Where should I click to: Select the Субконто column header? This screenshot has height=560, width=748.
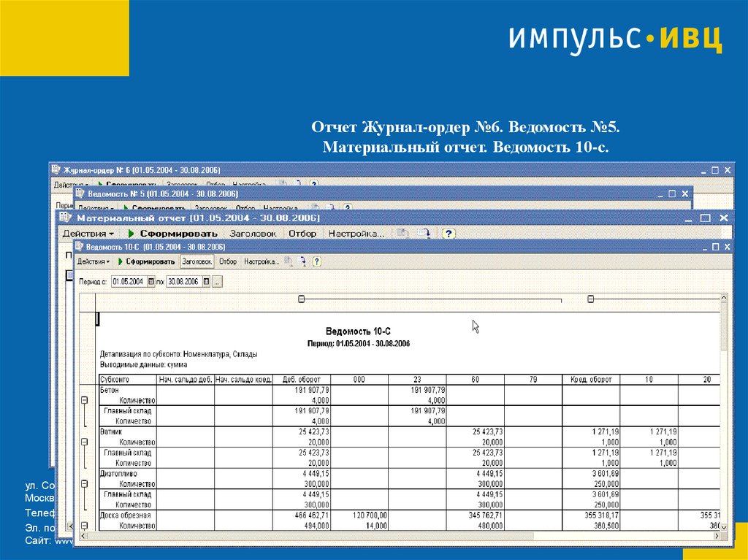point(128,380)
